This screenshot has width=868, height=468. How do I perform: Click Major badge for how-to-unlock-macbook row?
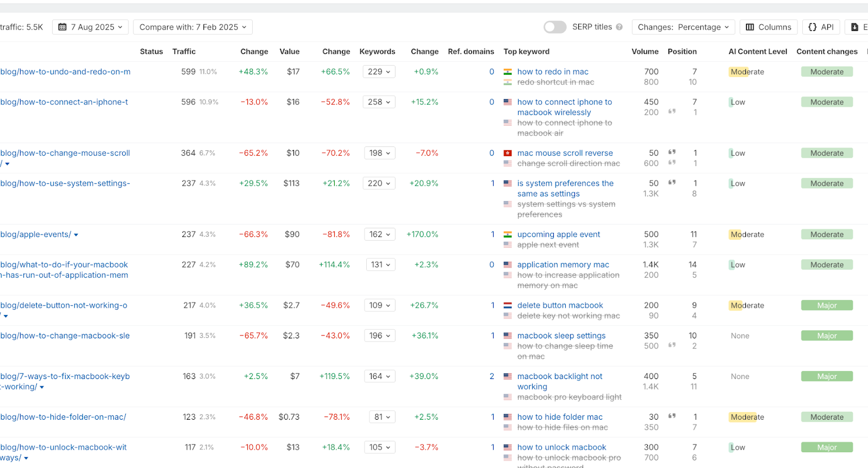[x=827, y=447]
